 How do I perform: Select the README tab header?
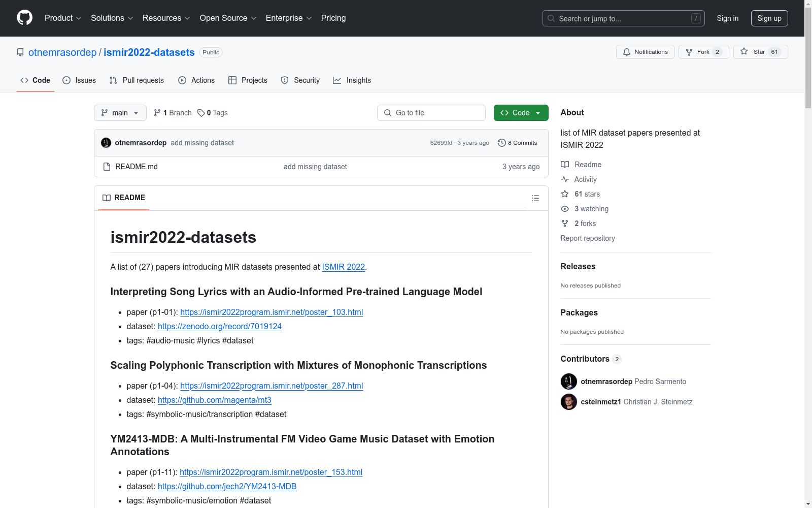(124, 198)
